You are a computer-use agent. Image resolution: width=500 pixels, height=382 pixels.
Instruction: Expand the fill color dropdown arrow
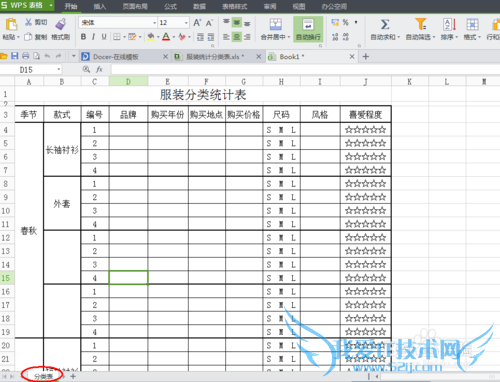pos(158,37)
